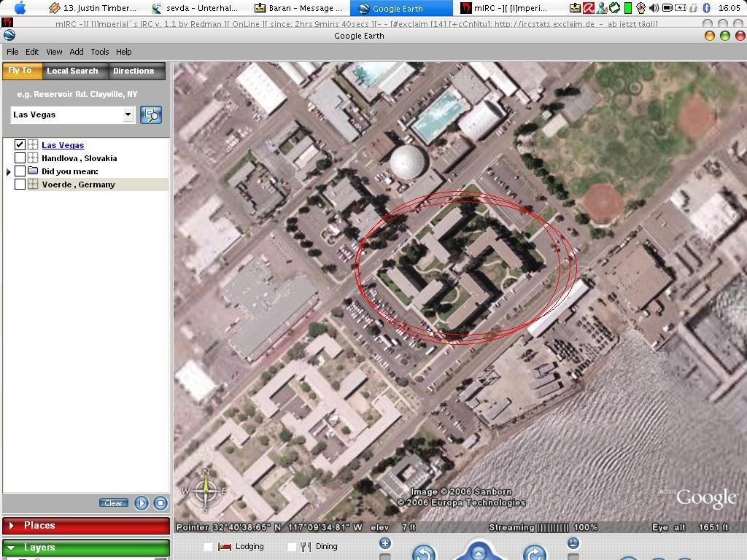Open the Add menu
747x560 pixels.
[x=76, y=52]
